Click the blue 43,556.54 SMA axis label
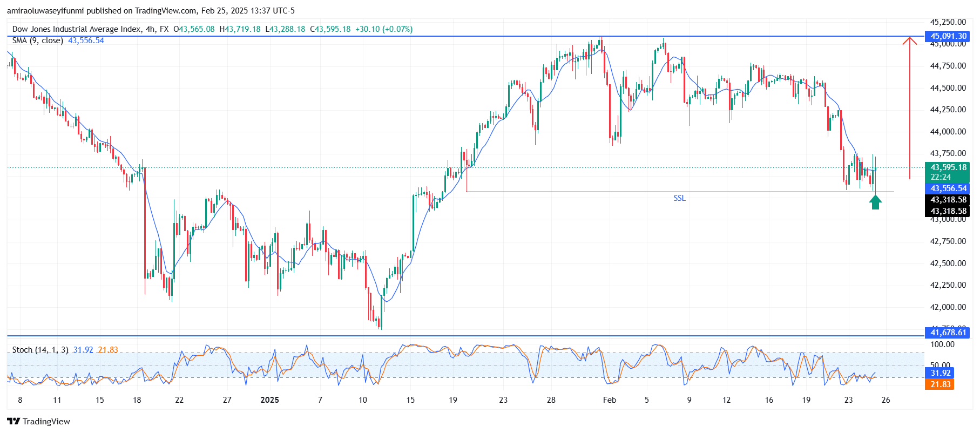The width and height of the screenshot is (980, 433). tap(947, 188)
